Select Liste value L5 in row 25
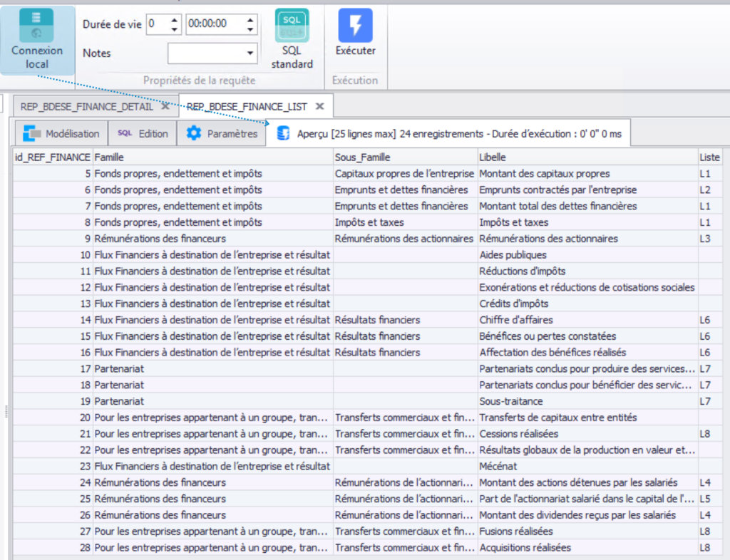 (709, 499)
